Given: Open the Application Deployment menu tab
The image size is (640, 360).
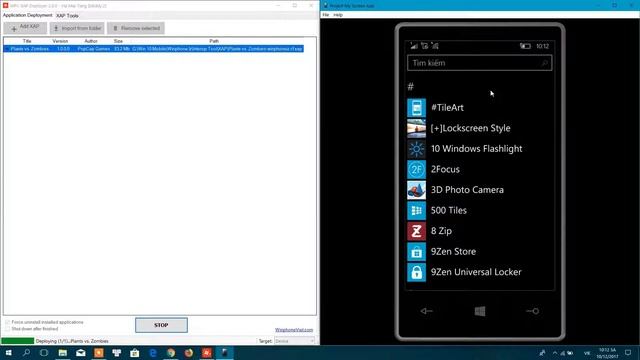Looking at the screenshot, I should [27, 16].
